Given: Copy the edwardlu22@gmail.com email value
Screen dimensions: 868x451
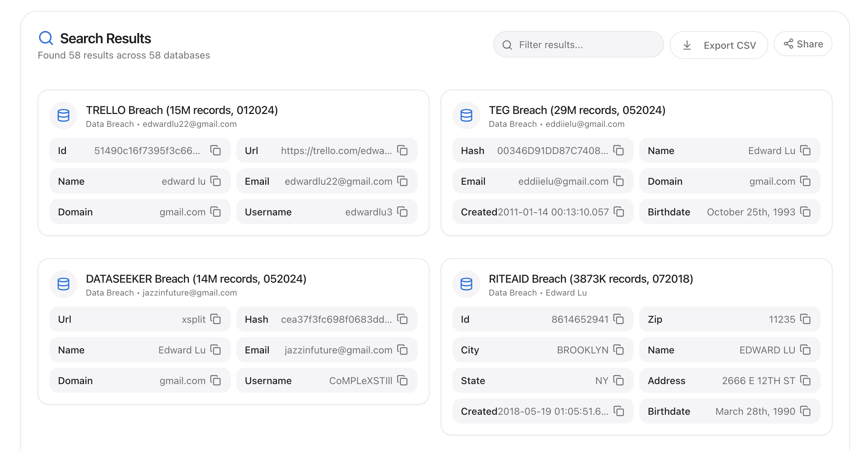Looking at the screenshot, I should (403, 181).
